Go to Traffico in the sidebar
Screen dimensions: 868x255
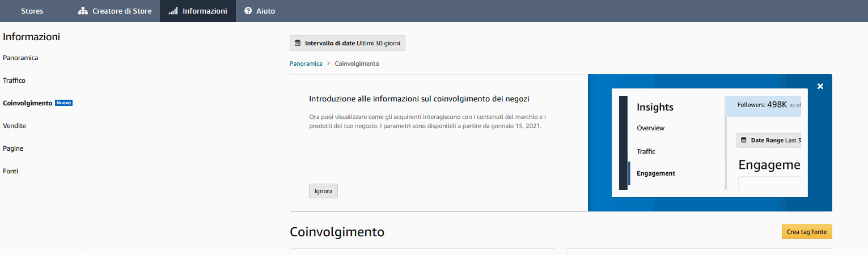pyautogui.click(x=14, y=80)
